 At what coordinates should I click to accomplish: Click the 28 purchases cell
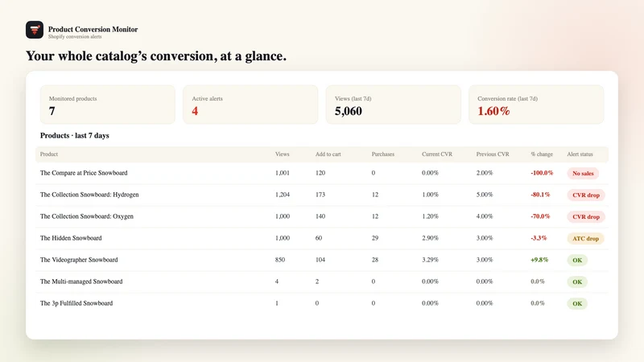tap(375, 260)
